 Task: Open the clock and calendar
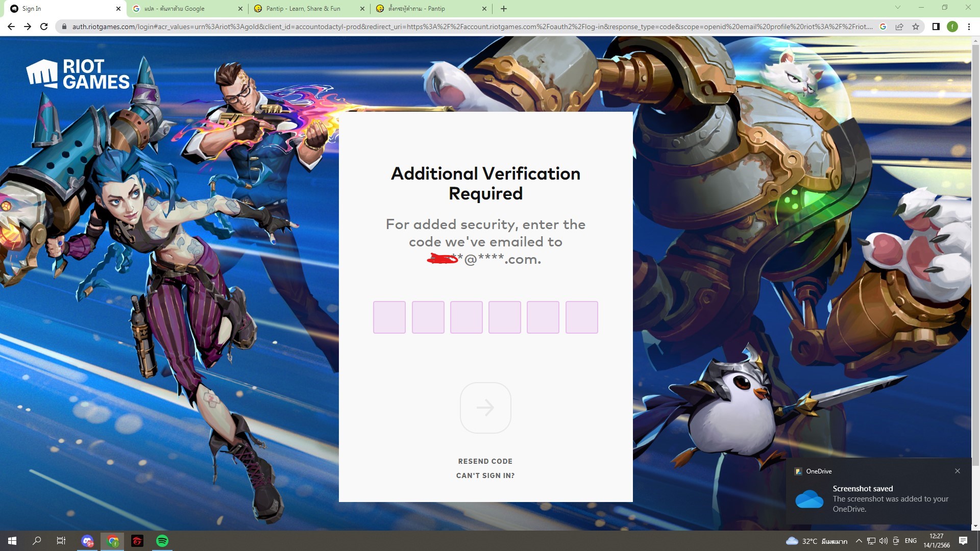[x=937, y=541]
